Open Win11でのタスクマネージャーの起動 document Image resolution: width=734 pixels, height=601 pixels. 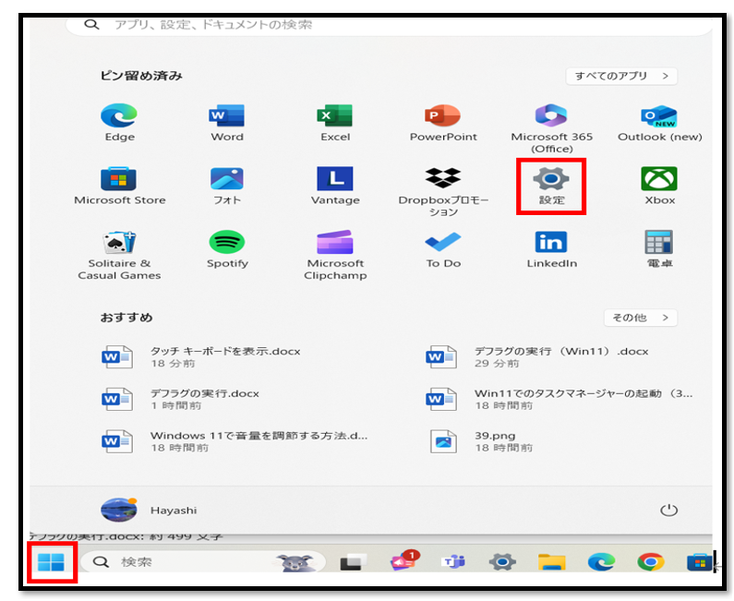point(559,399)
